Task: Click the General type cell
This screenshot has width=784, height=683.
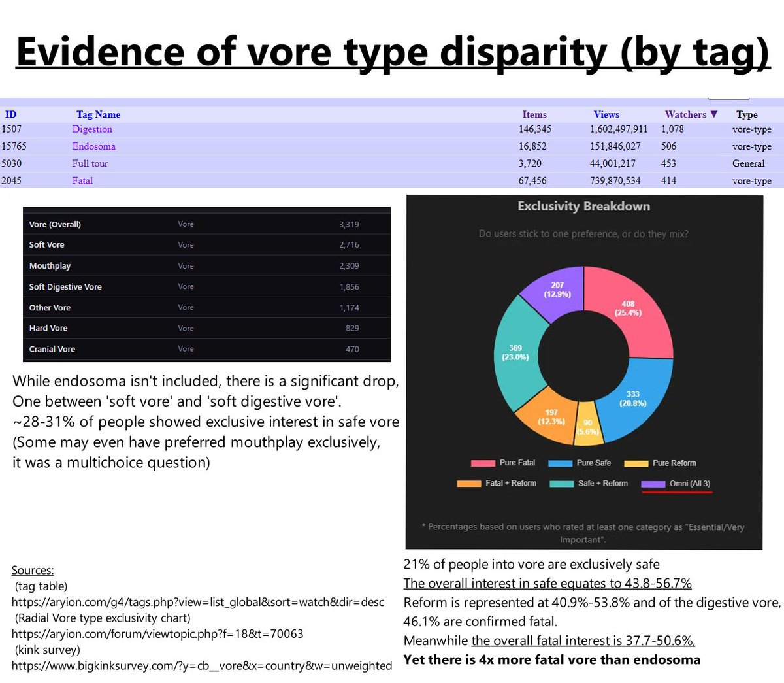Action: [x=748, y=163]
